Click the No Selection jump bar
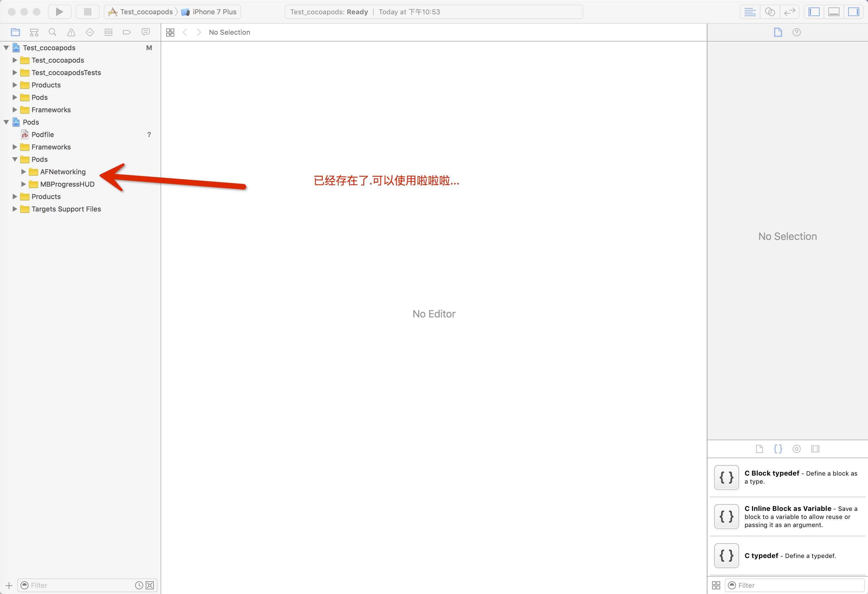 click(229, 32)
